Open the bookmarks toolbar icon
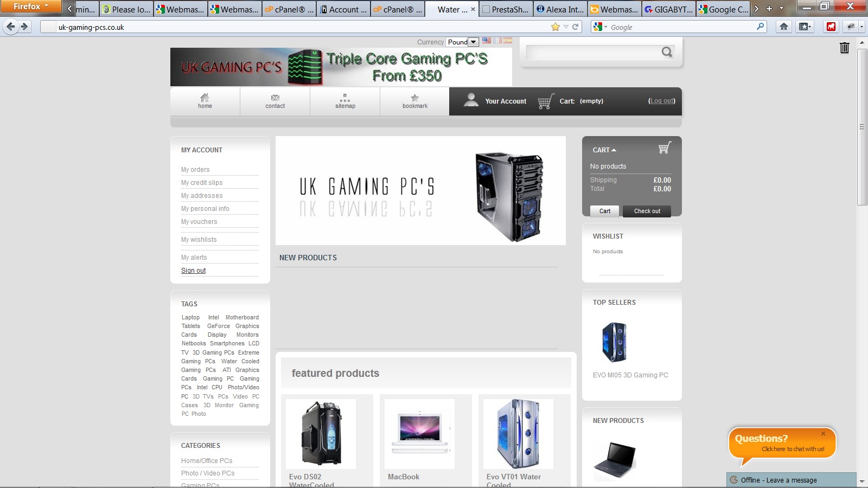 tap(805, 27)
